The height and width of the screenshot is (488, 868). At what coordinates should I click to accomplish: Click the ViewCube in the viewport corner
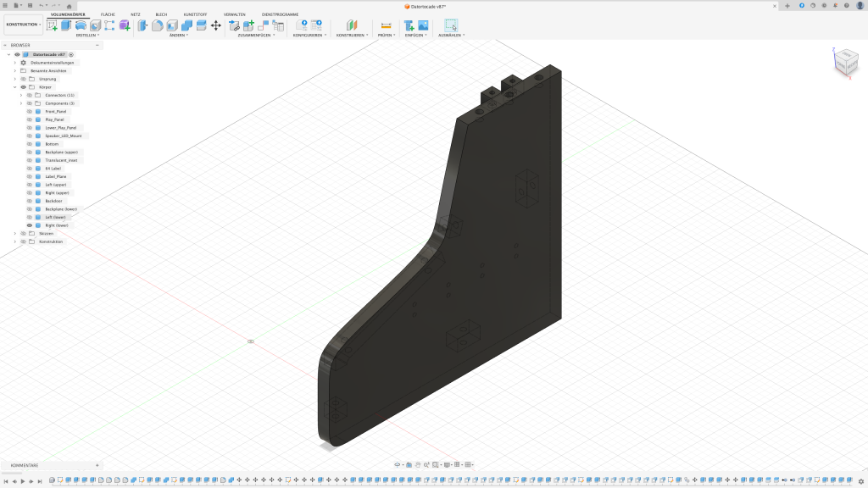tap(847, 64)
